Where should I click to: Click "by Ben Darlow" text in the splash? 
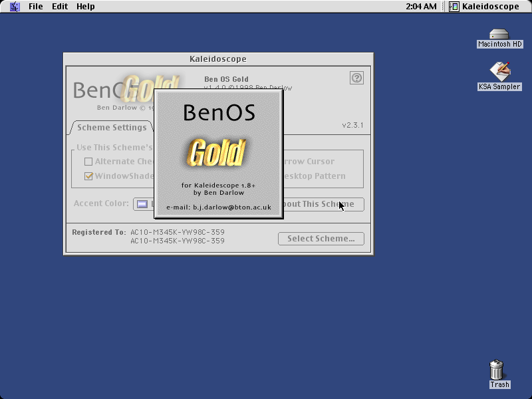point(219,193)
